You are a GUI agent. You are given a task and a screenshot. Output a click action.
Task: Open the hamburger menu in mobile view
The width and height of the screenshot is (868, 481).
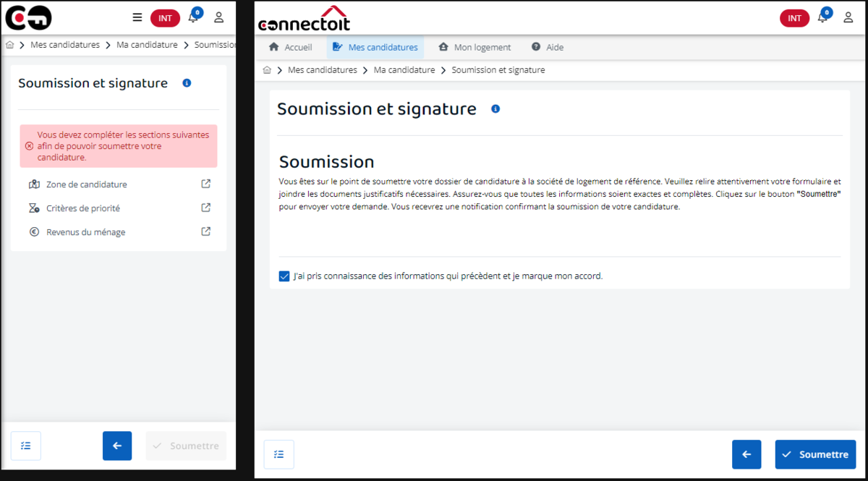click(137, 18)
